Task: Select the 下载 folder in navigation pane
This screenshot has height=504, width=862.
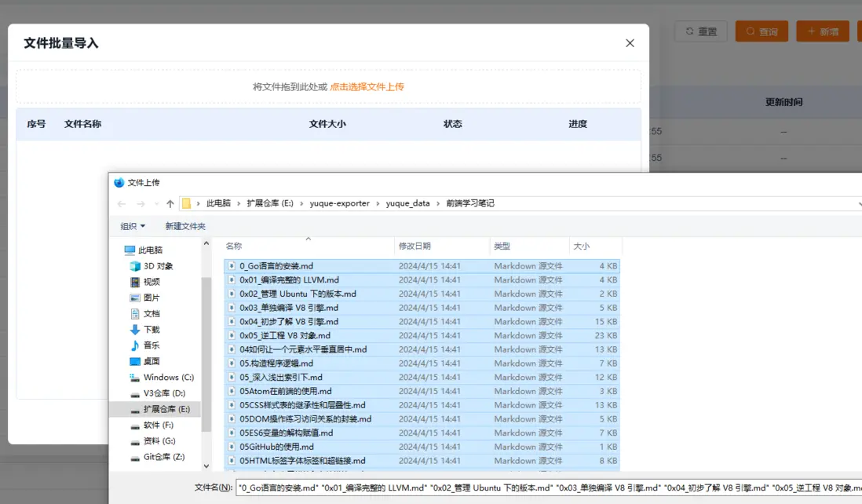Action: point(151,330)
